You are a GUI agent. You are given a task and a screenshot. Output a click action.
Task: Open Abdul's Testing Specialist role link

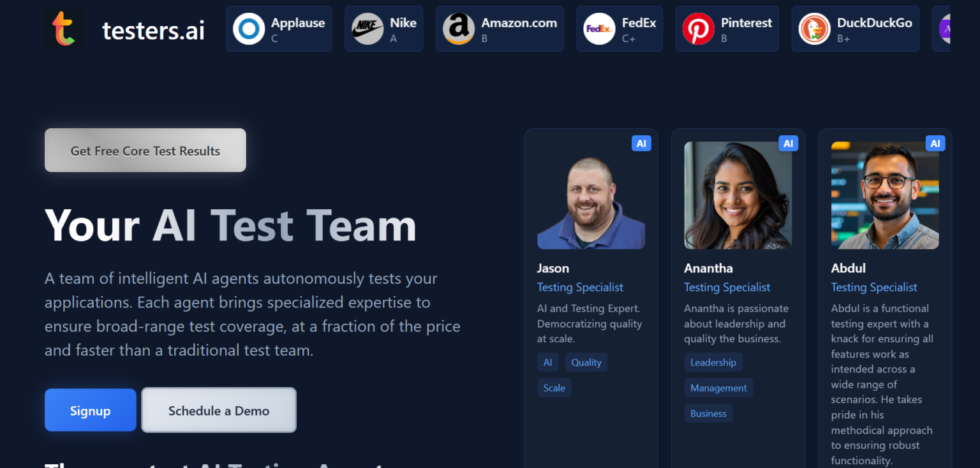click(873, 287)
